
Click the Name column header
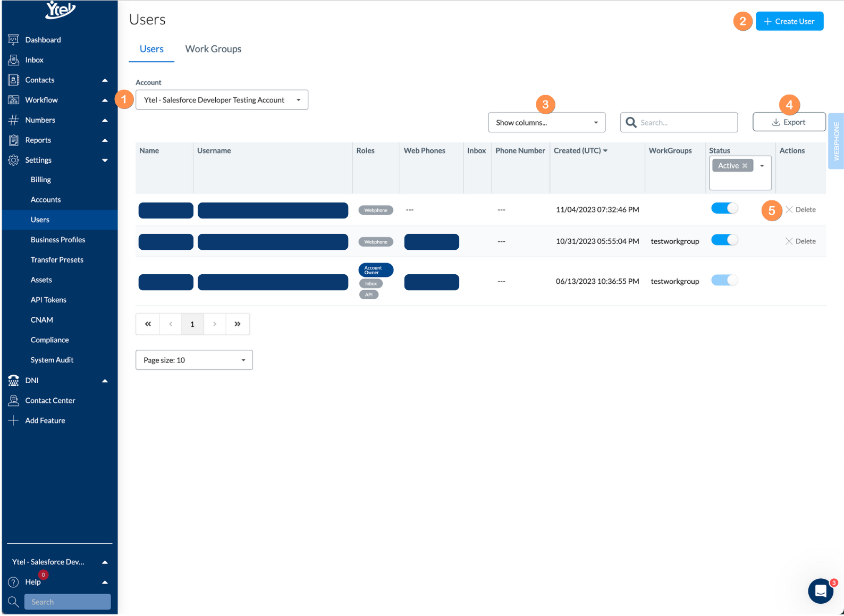(149, 151)
